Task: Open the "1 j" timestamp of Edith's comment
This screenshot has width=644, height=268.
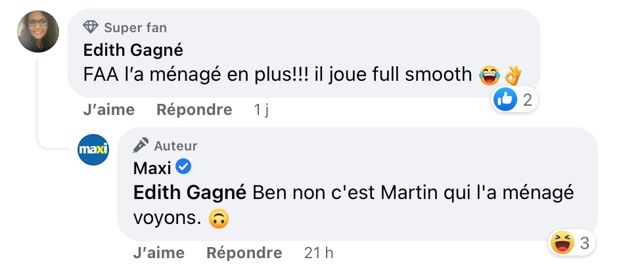Action: [x=261, y=110]
